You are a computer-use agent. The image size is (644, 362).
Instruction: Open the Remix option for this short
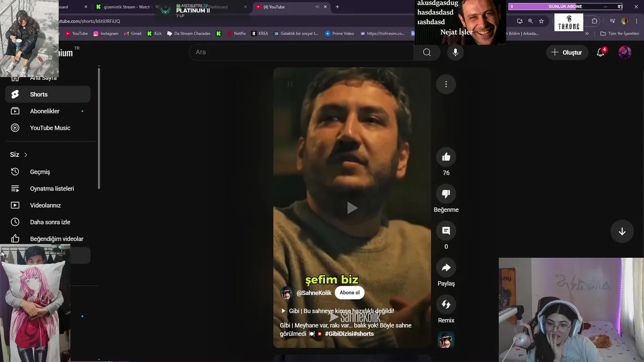tap(446, 305)
